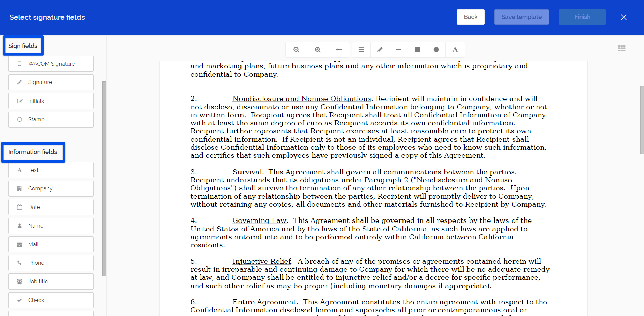The width and height of the screenshot is (644, 316).
Task: Close the signature fields dialog
Action: 623,17
